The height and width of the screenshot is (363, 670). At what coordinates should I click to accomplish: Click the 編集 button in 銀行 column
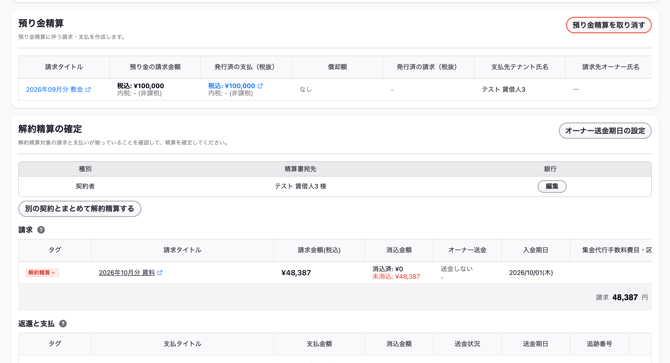(x=552, y=186)
